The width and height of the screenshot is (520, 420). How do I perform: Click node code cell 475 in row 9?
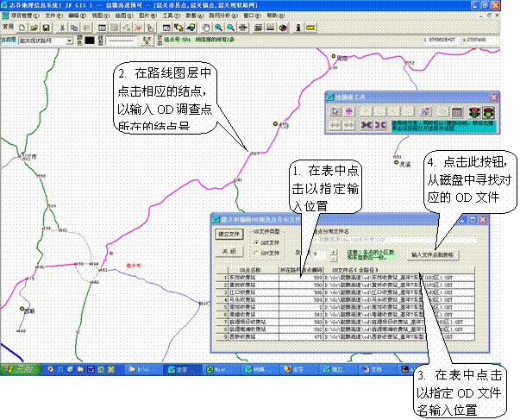tap(301, 336)
